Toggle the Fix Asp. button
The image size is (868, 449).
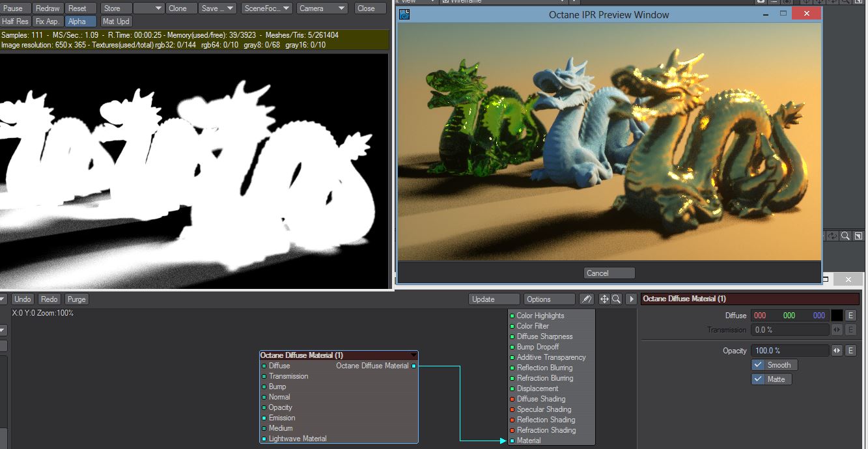tap(48, 21)
